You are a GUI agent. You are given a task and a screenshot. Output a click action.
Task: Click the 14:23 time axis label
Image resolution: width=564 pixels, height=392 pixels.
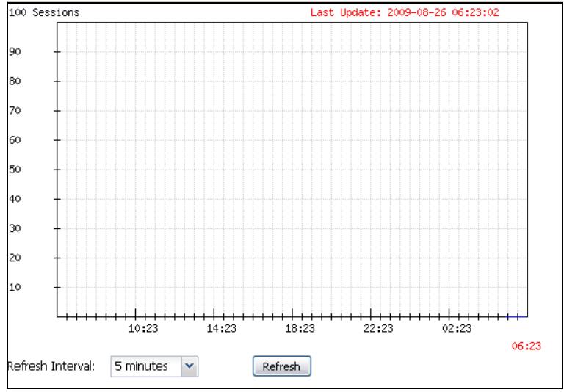coord(221,329)
